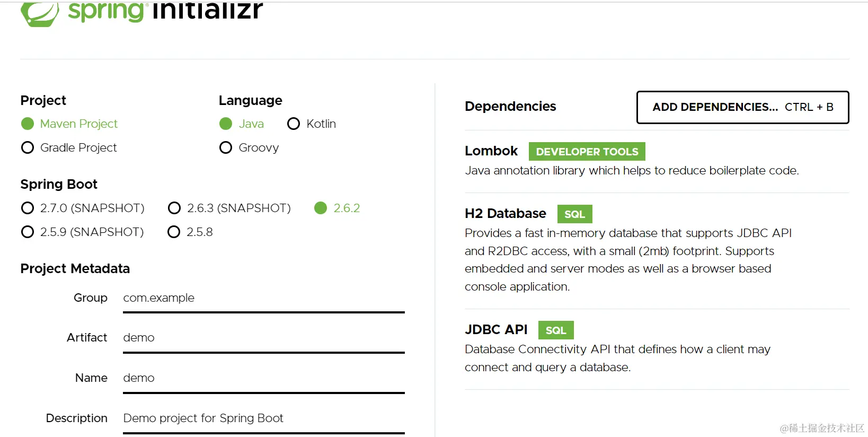This screenshot has width=868, height=437.
Task: Select Spring Boot 2.7.0 (SNAPSHOT)
Action: pyautogui.click(x=28, y=208)
